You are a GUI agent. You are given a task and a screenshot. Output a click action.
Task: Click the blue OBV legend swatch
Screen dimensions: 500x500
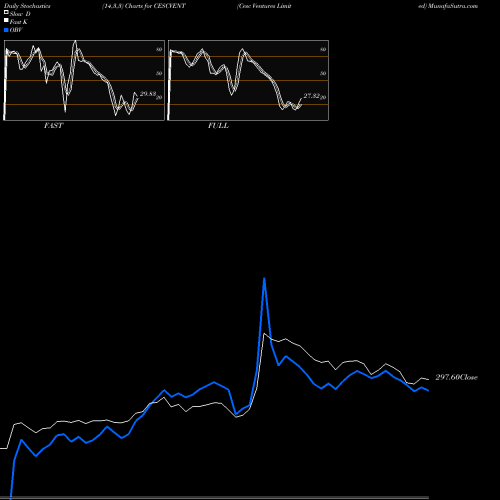(x=6, y=30)
